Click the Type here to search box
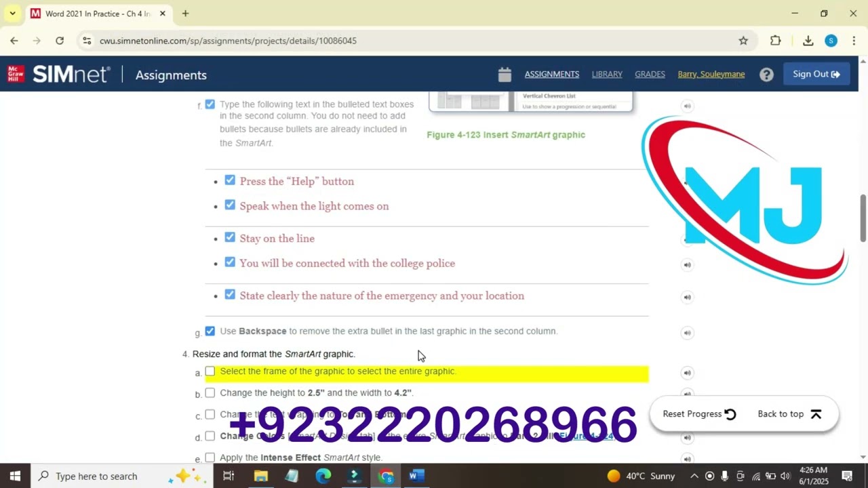Image resolution: width=868 pixels, height=488 pixels. (x=121, y=476)
